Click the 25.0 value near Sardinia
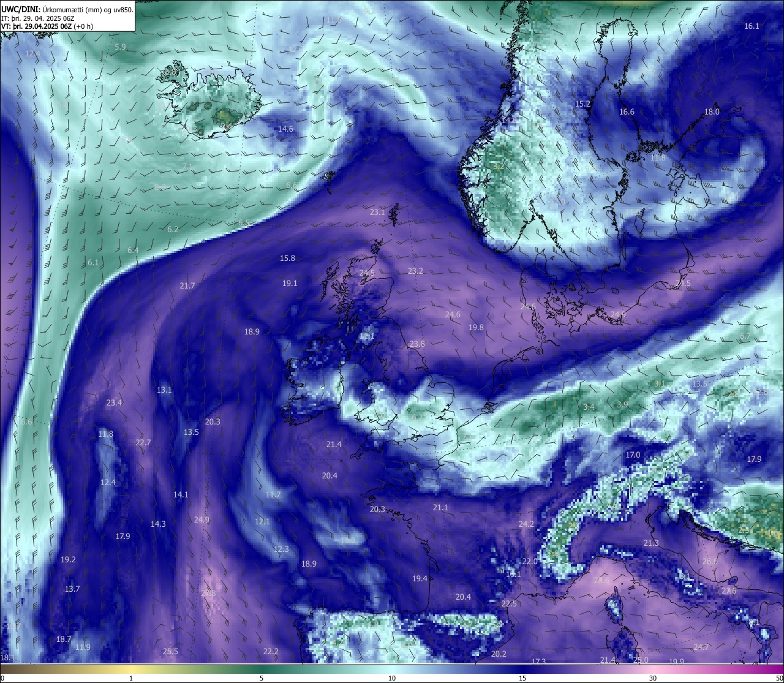 tap(641, 660)
